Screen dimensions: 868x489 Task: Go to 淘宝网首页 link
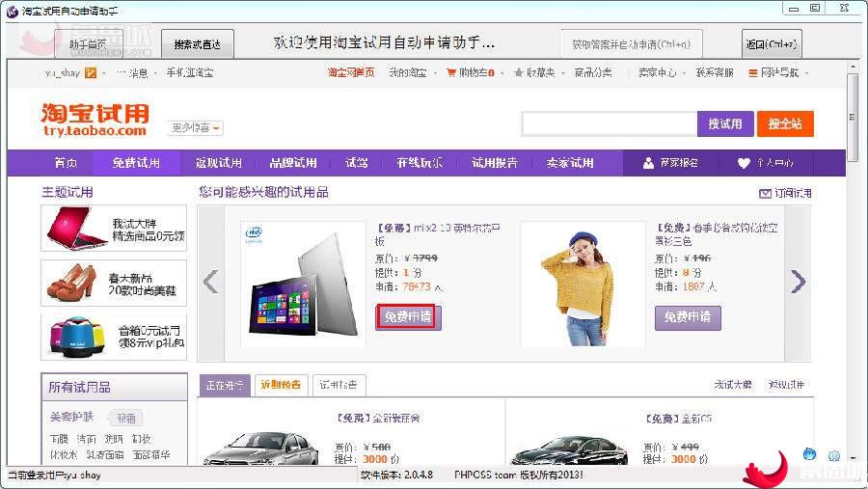pos(351,72)
